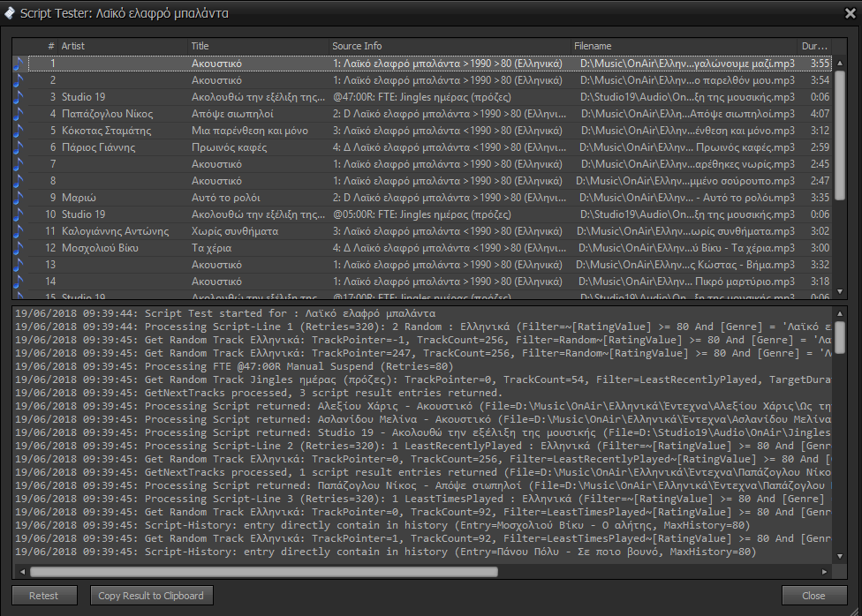Select Studio 19 artist in row 3

pos(84,97)
